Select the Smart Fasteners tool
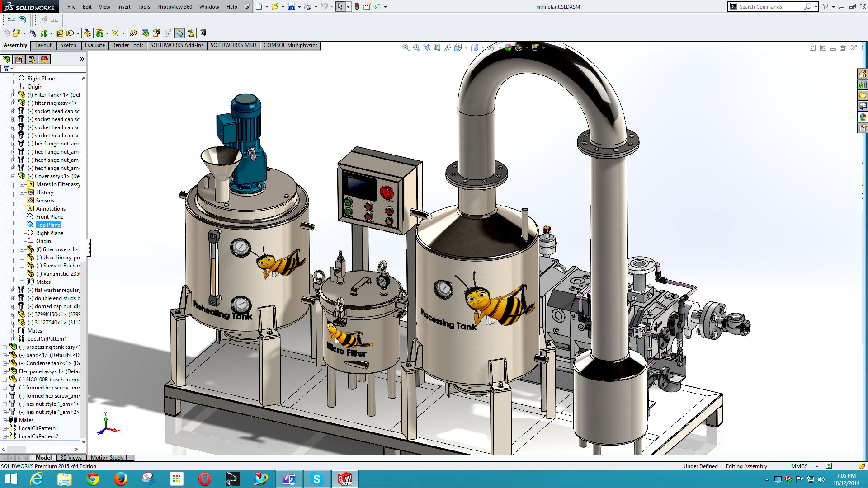868x488 pixels. coord(60,33)
